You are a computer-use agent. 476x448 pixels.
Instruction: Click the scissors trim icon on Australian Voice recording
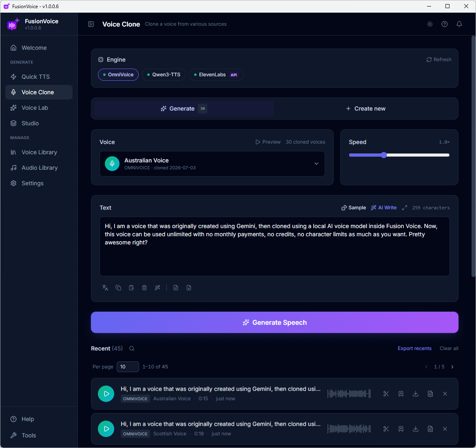pyautogui.click(x=386, y=394)
